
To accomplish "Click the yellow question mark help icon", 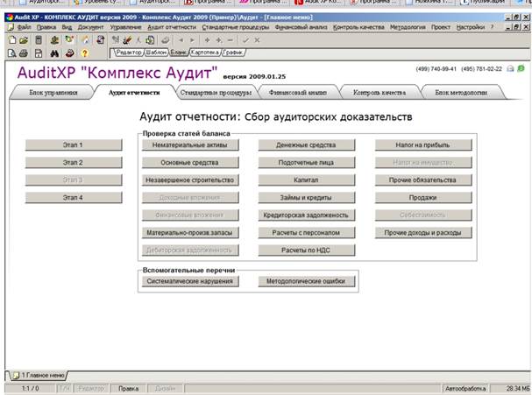I will tap(84, 53).
